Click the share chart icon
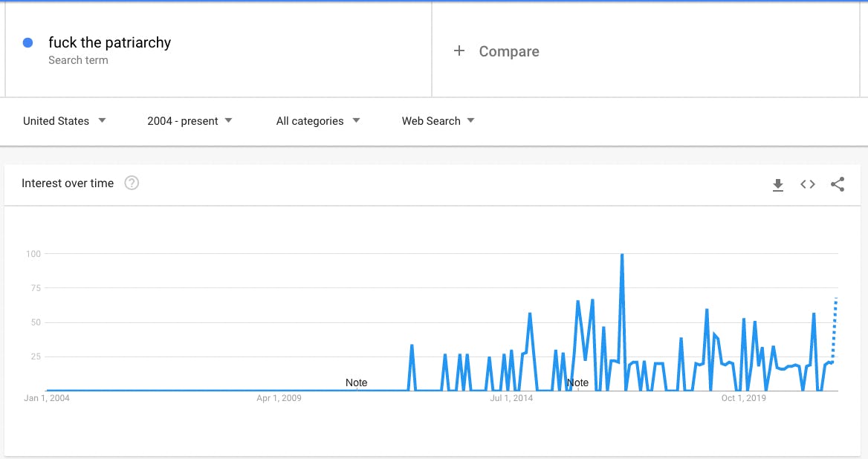 pyautogui.click(x=838, y=184)
